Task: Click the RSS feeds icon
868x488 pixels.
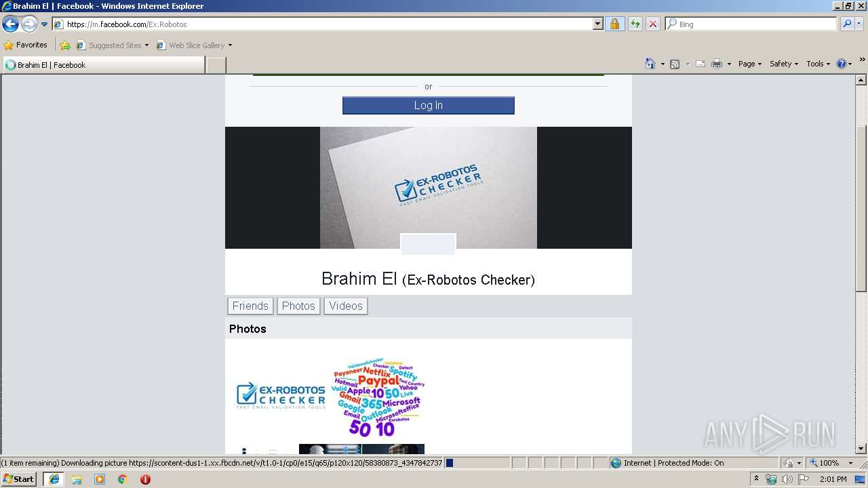Action: 675,64
